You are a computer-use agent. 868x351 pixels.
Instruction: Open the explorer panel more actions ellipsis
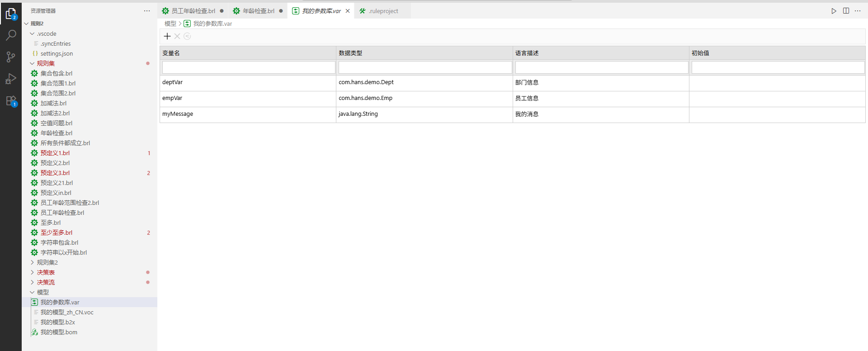pyautogui.click(x=147, y=11)
